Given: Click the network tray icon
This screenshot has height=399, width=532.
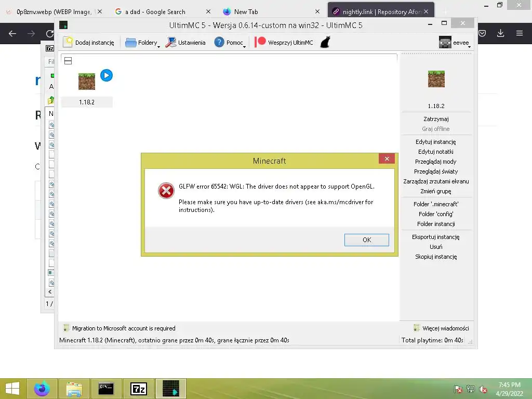Looking at the screenshot, I should click(x=471, y=389).
